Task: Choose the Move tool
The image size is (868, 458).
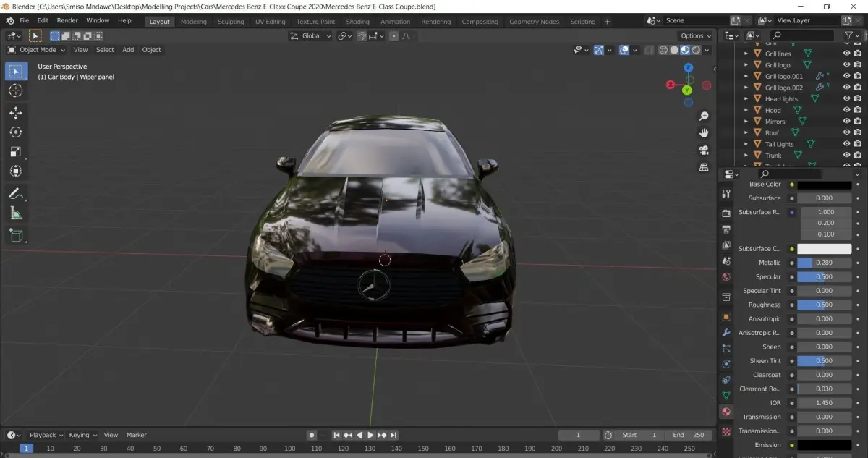Action: (16, 113)
